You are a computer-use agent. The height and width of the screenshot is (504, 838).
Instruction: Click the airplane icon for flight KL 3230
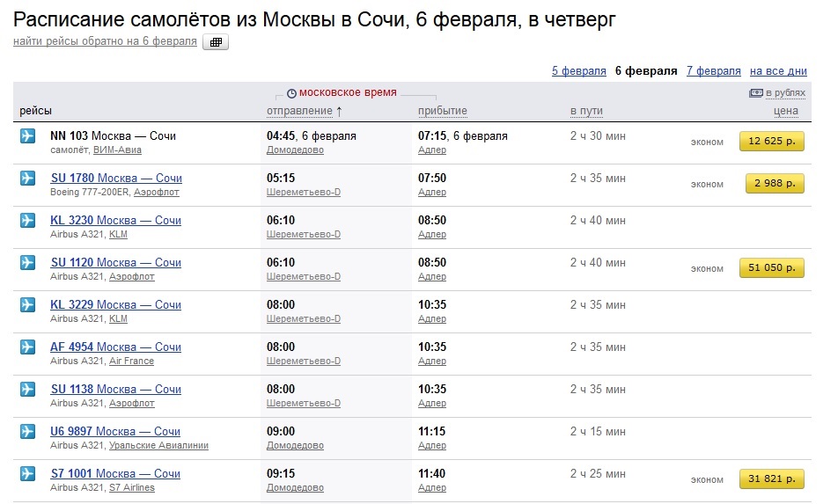pos(27,221)
